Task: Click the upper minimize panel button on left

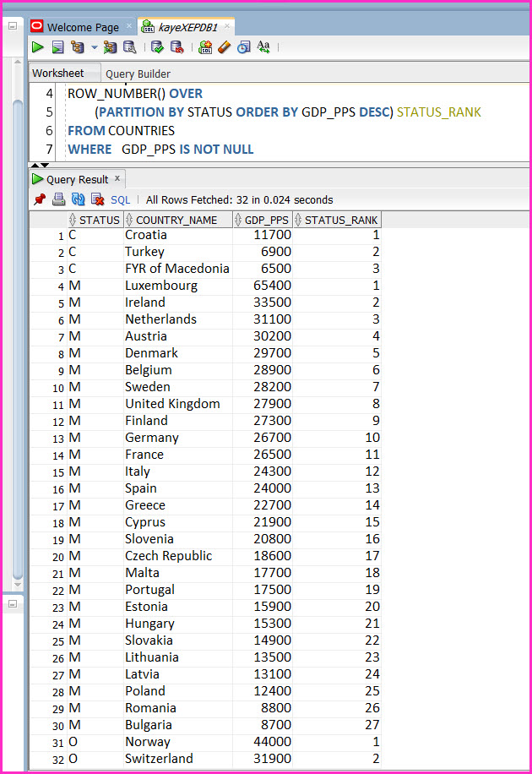Action: 13,25
